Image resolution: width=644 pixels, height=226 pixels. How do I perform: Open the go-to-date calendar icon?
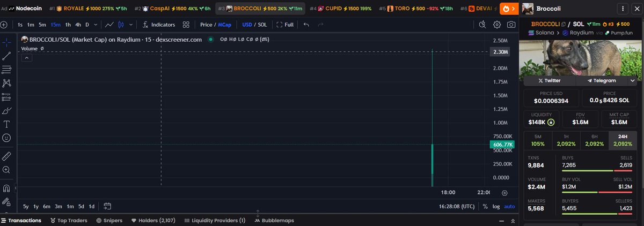pyautogui.click(x=107, y=206)
